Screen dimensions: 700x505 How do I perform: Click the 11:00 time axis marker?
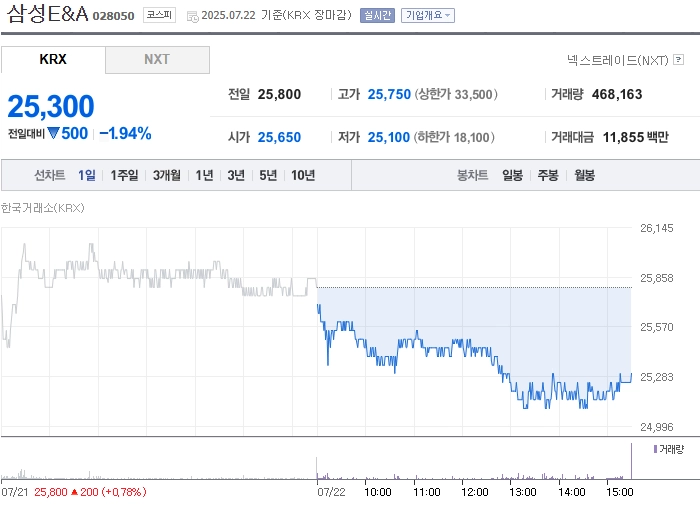pyautogui.click(x=427, y=492)
